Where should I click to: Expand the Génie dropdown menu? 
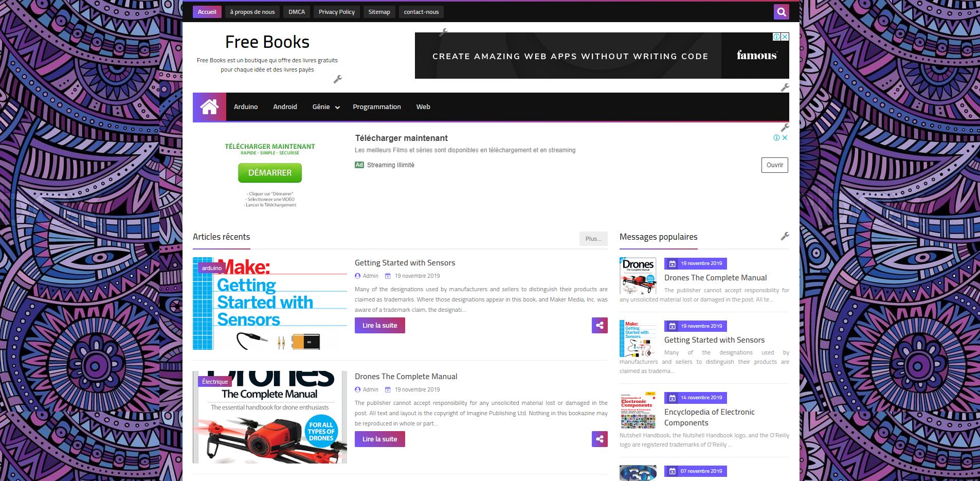pos(324,106)
